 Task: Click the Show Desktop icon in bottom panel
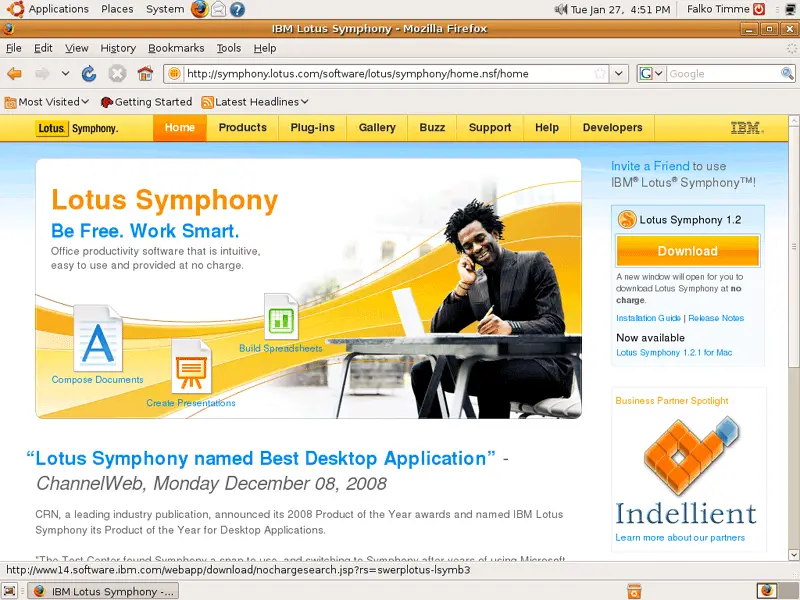tap(10, 591)
